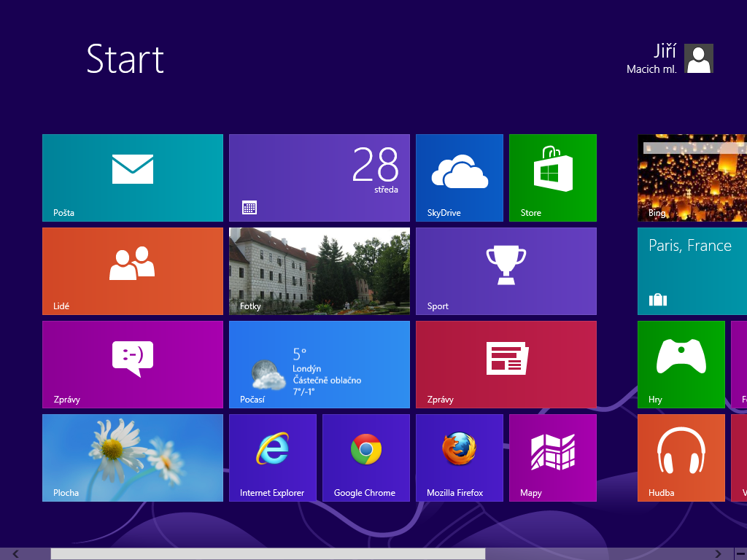Image resolution: width=747 pixels, height=560 pixels.
Task: Click the zoom-out minus button at bottom corner
Action: pos(741,554)
